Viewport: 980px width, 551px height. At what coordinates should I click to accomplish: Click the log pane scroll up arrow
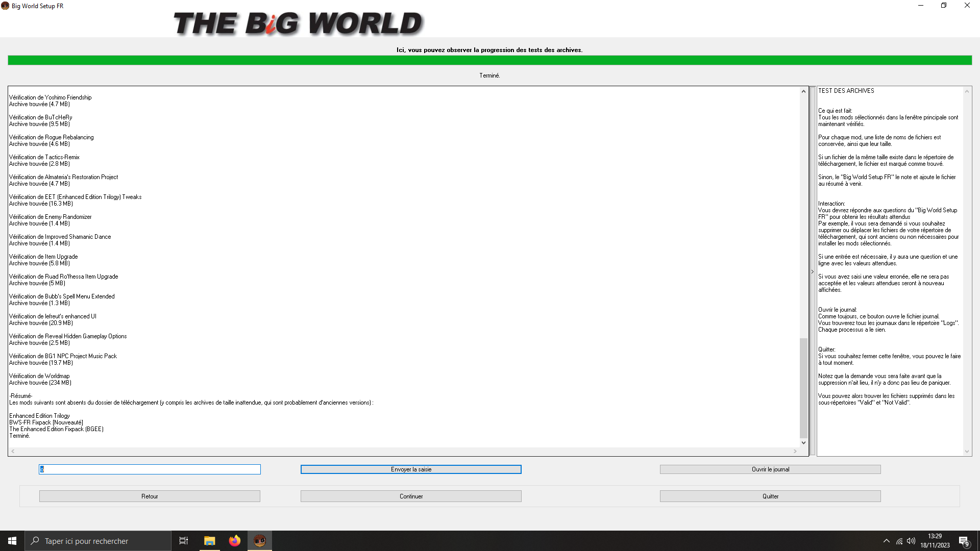pos(803,91)
